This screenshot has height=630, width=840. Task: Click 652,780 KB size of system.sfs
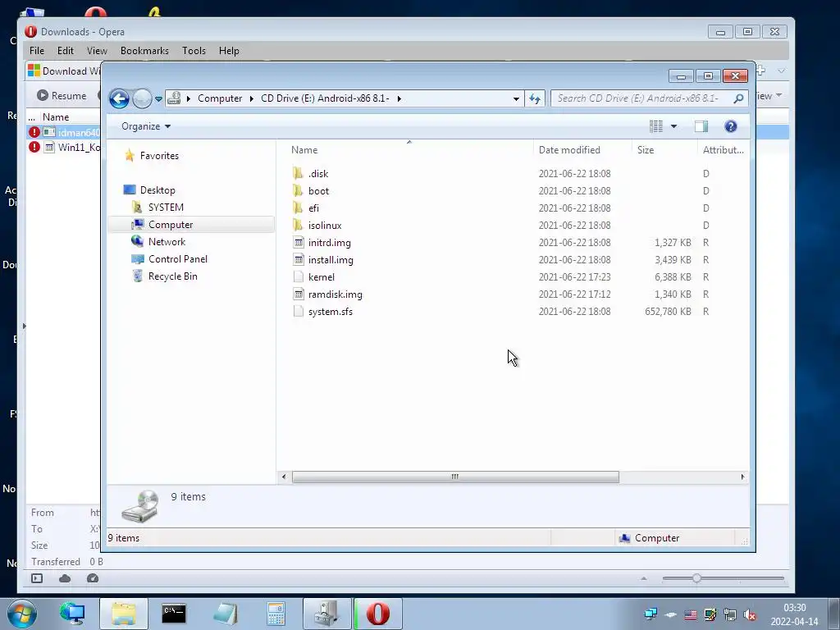tap(668, 311)
